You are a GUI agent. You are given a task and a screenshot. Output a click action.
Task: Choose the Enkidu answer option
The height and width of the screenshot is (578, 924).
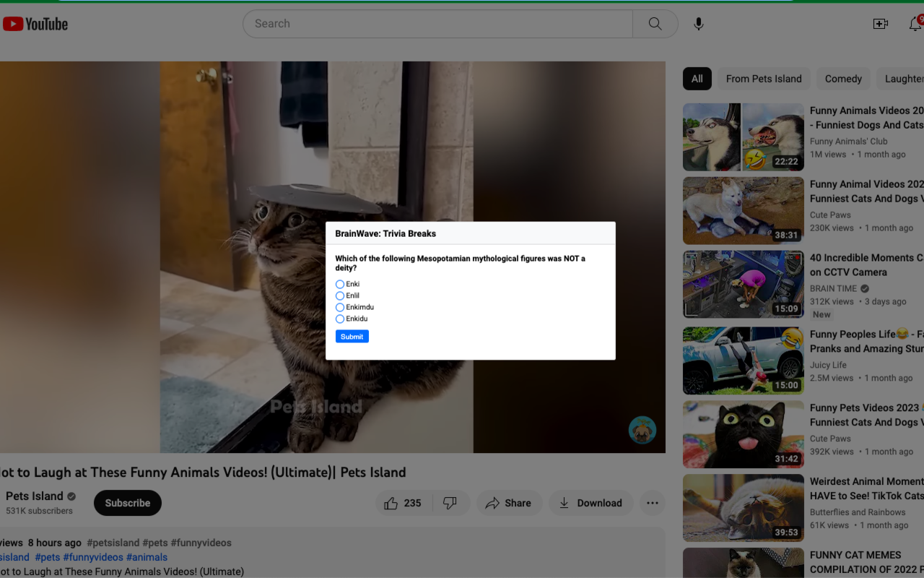pos(340,319)
